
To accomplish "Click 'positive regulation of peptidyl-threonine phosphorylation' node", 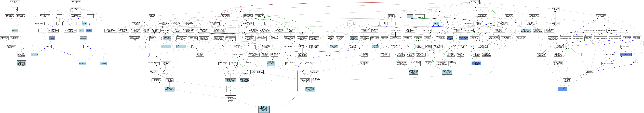I will click(231, 80).
